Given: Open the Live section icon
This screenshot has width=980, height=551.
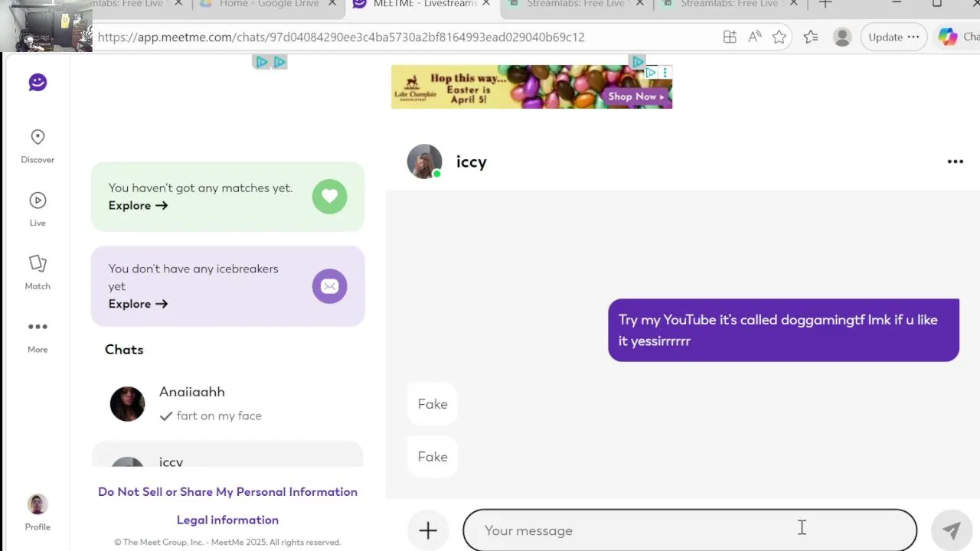Looking at the screenshot, I should click(x=38, y=201).
